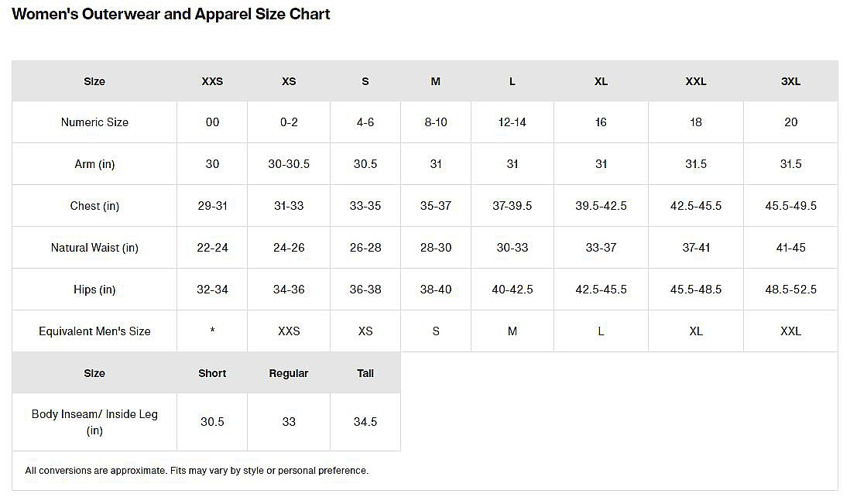Select the Regular inseam header

289,373
